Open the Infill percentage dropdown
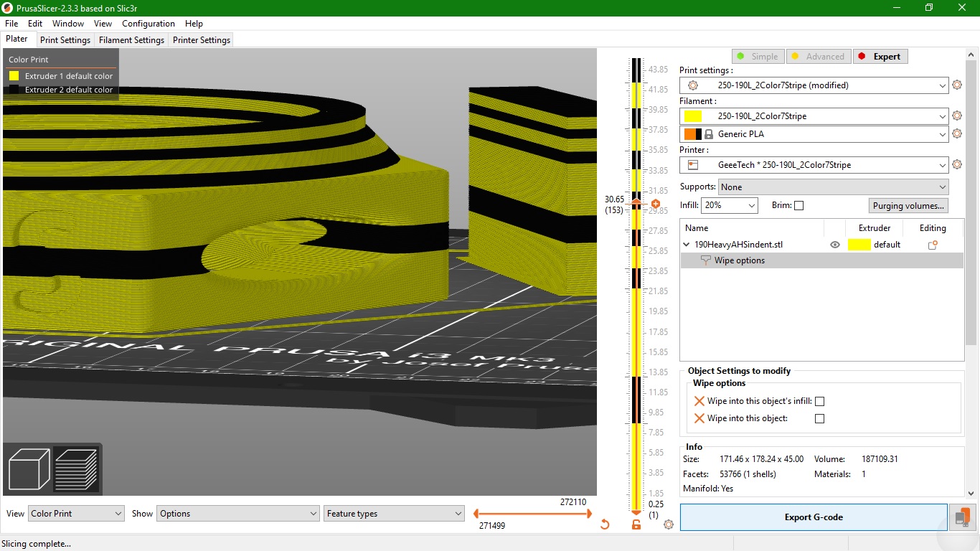The width and height of the screenshot is (980, 551). coord(730,205)
